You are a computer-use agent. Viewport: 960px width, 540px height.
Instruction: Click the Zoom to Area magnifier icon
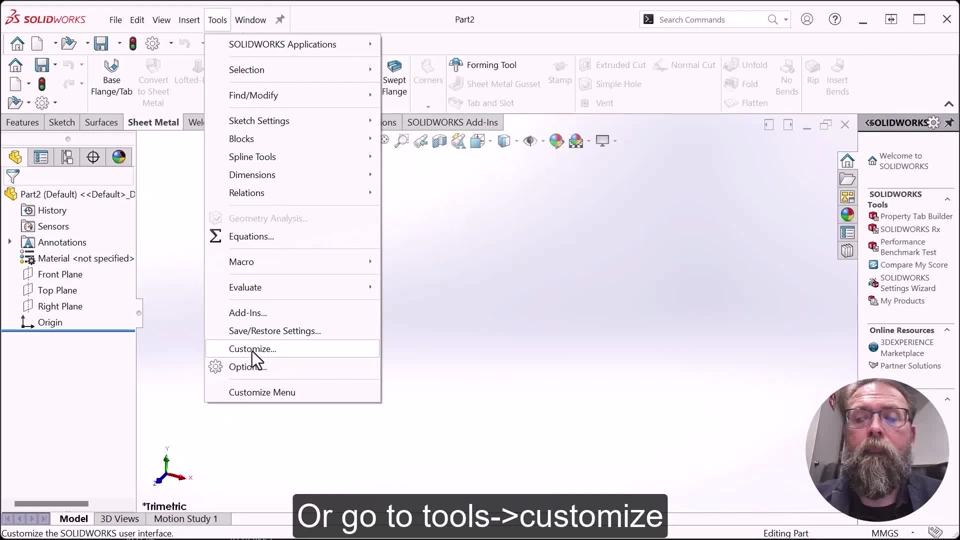402,141
